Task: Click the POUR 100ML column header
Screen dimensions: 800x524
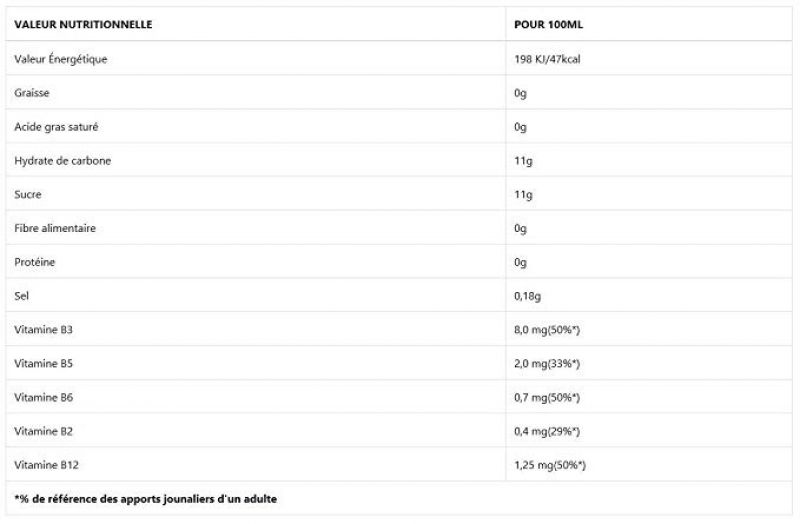Action: tap(541, 24)
